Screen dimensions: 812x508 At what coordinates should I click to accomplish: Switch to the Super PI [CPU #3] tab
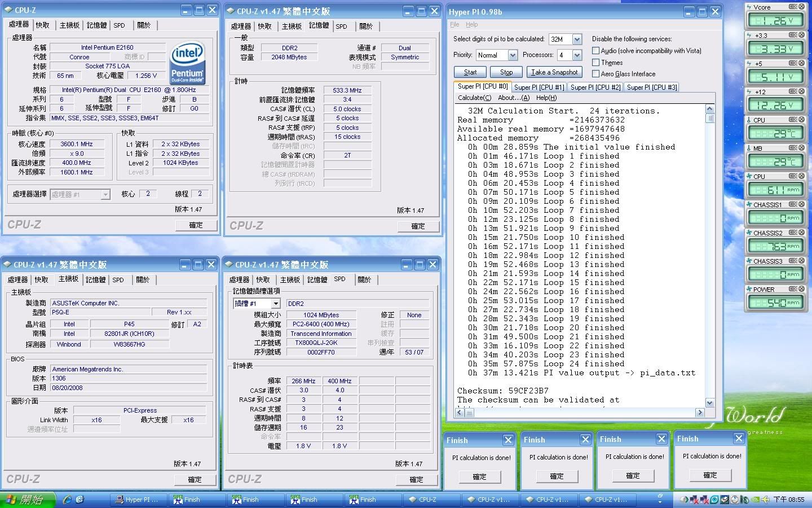[x=651, y=87]
